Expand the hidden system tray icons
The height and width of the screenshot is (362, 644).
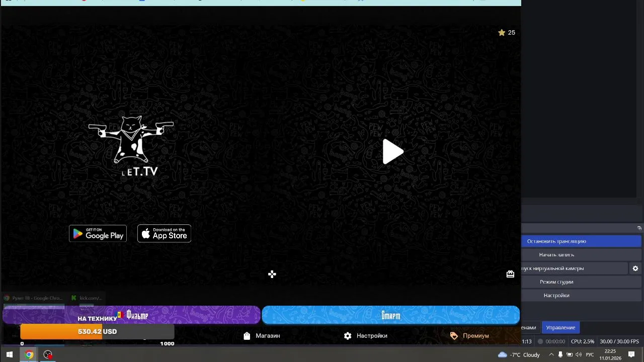pyautogui.click(x=551, y=354)
